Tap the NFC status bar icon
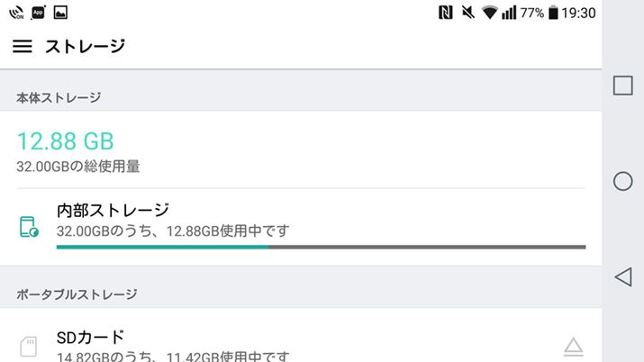This screenshot has height=362, width=644. (x=445, y=13)
